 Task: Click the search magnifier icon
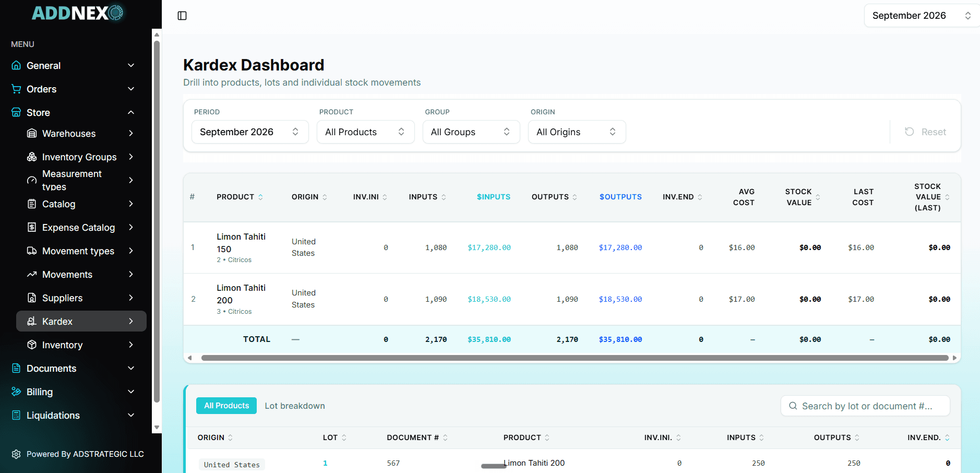(x=793, y=406)
